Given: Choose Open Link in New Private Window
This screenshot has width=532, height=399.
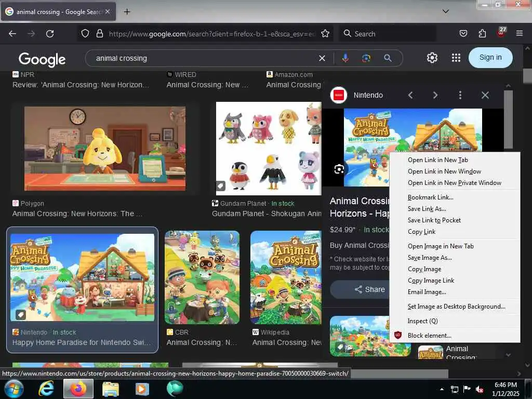Looking at the screenshot, I should tap(455, 183).
